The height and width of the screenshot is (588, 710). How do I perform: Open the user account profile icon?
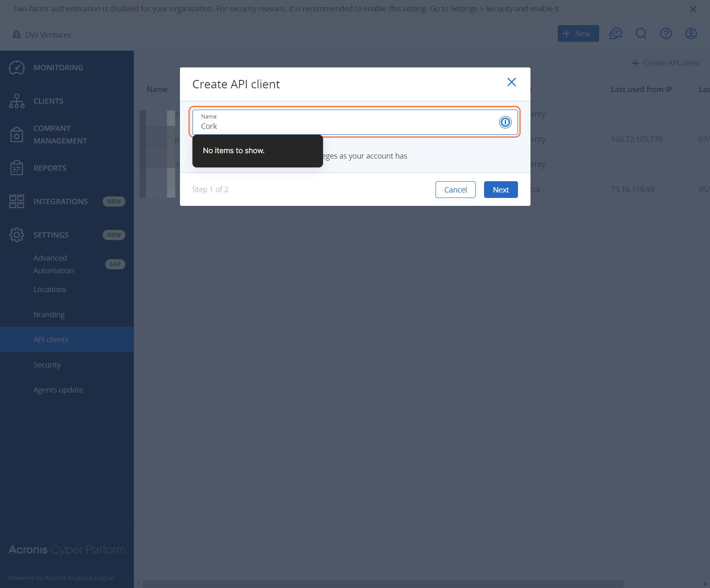691,33
